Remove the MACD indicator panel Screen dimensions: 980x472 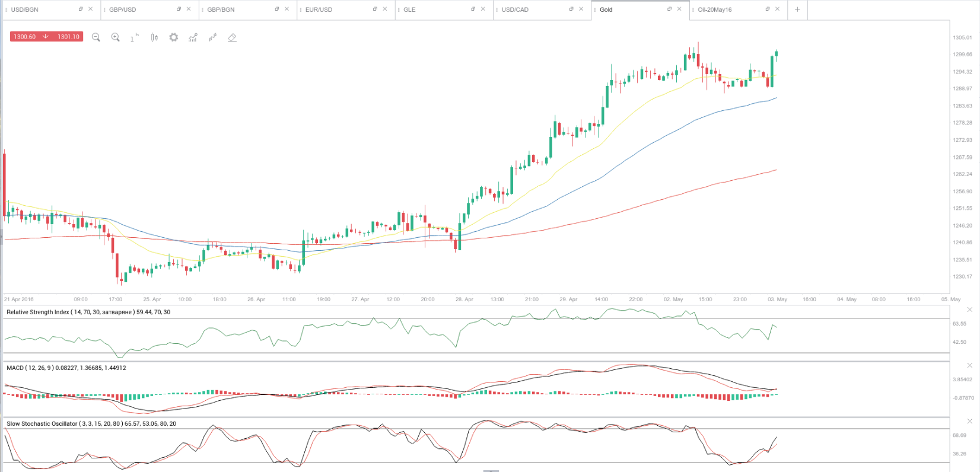tap(970, 365)
